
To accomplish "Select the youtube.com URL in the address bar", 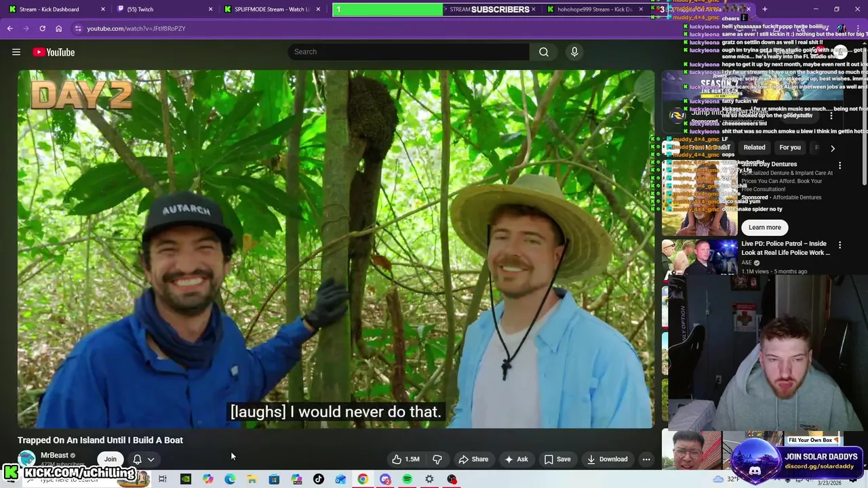I will [136, 28].
